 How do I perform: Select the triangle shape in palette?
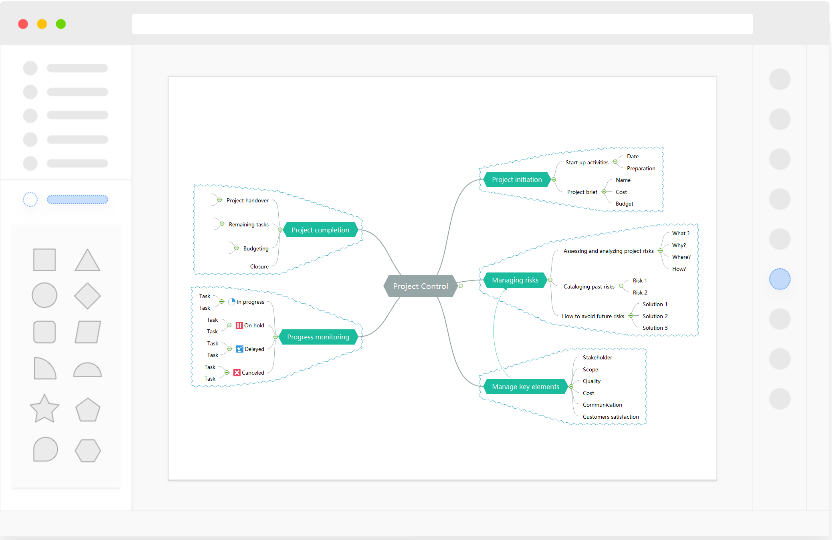pos(88,260)
